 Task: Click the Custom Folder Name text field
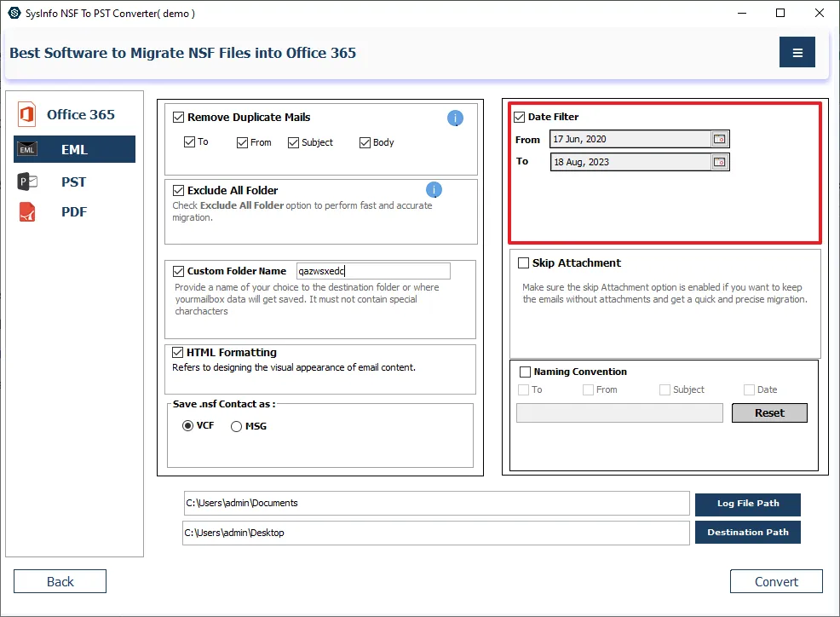pos(373,271)
